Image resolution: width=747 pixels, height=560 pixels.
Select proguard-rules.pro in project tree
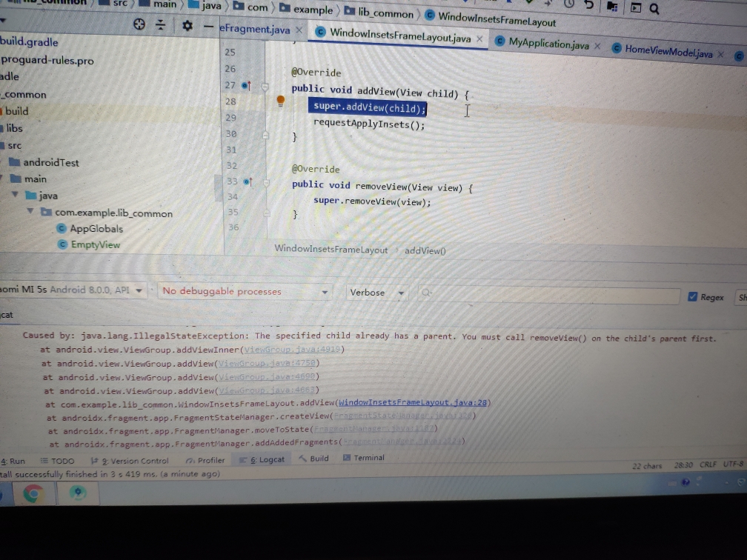[47, 61]
